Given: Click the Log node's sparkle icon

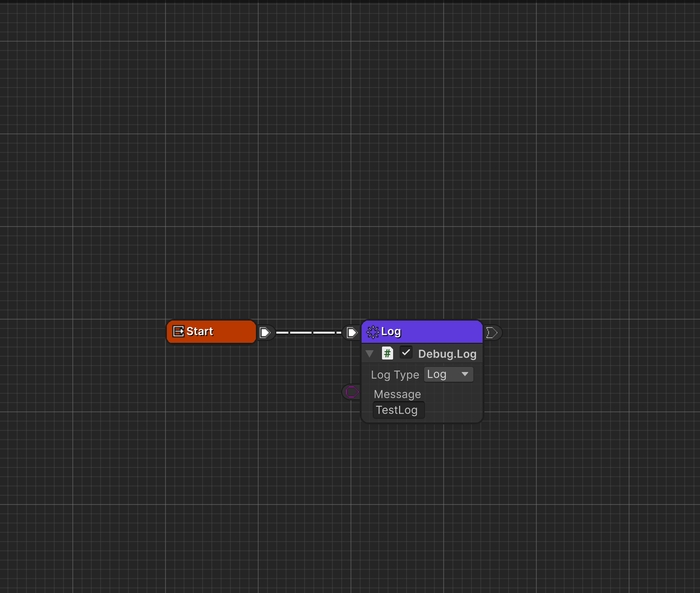Looking at the screenshot, I should [373, 332].
